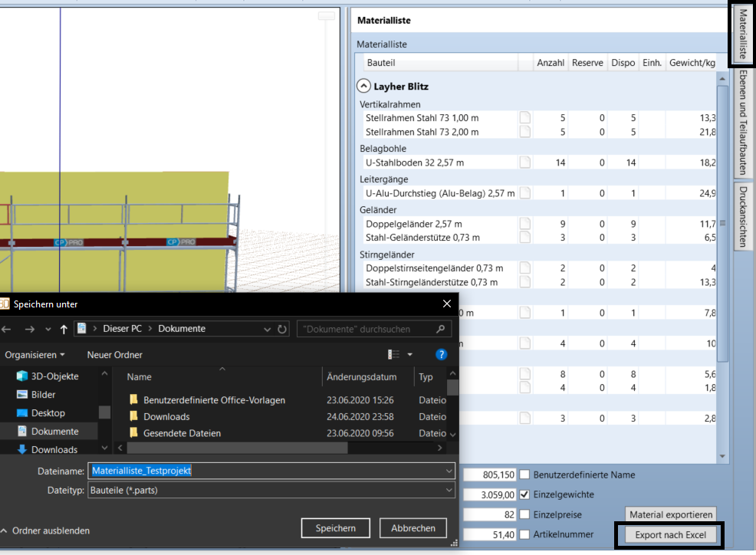Click note icon for U-Alu-Durchstieg row
Screen dimensions: 756x555
click(525, 193)
